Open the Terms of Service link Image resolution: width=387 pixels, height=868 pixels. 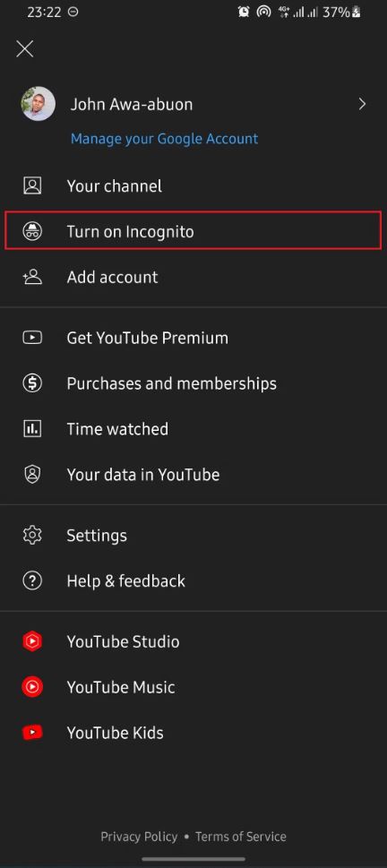pos(241,837)
